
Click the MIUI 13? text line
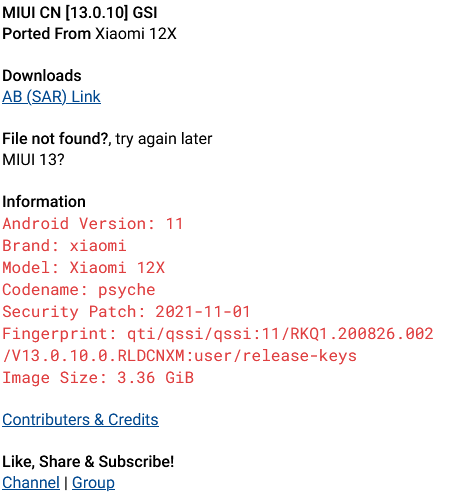pos(33,160)
